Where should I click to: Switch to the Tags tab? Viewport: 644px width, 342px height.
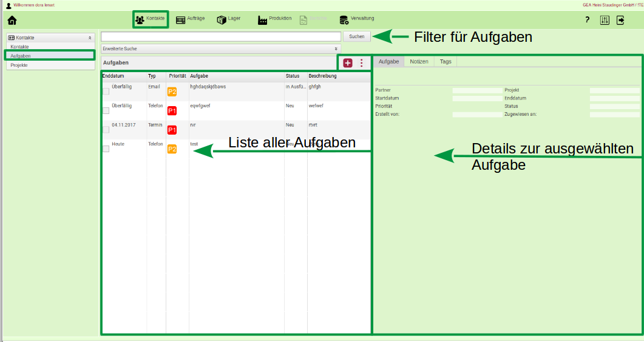(446, 62)
